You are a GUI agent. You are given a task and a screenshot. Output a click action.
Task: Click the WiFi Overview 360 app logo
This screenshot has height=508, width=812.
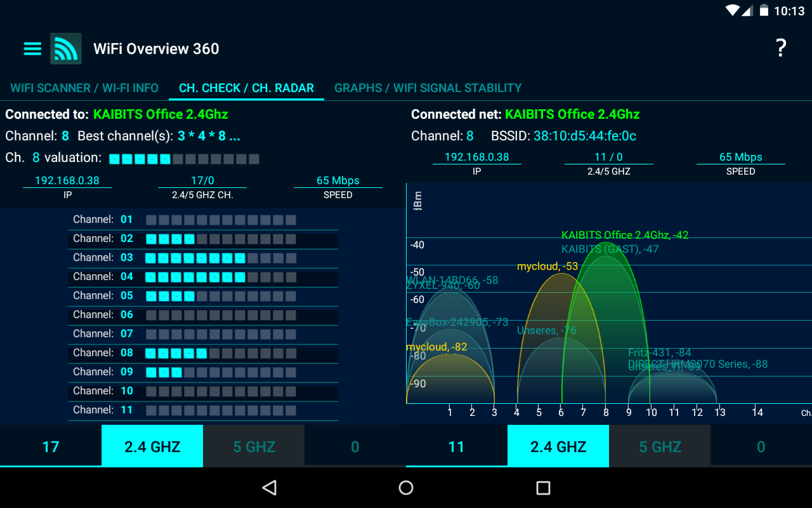[66, 48]
